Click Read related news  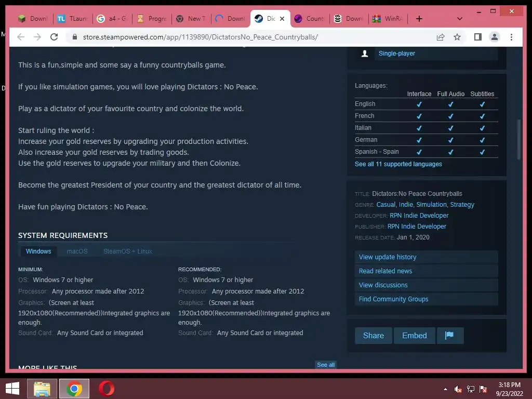tap(426, 271)
